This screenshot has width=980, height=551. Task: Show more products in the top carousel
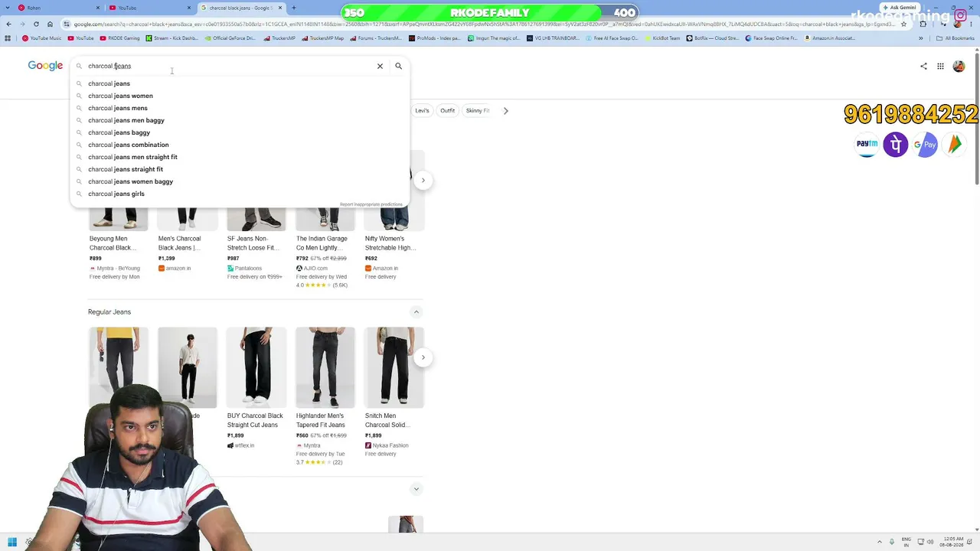(x=423, y=181)
